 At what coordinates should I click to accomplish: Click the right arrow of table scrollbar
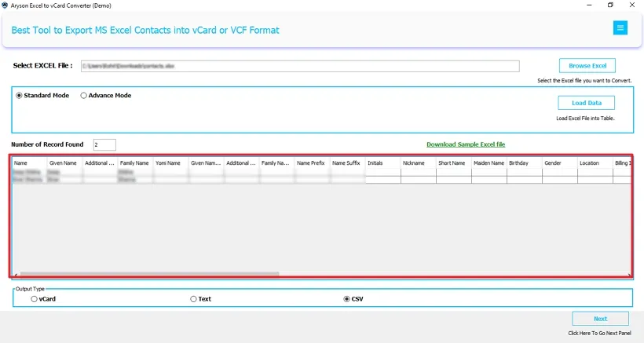pos(629,274)
